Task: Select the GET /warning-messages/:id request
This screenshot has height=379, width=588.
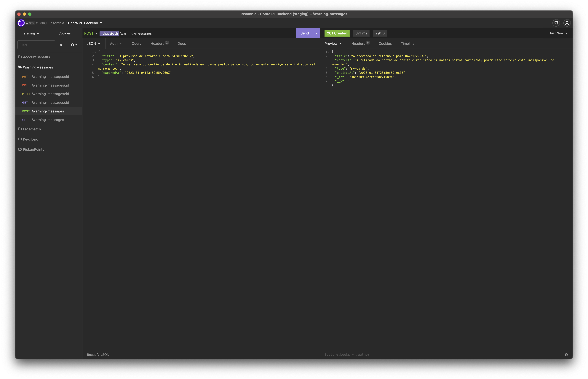Action: [x=49, y=103]
